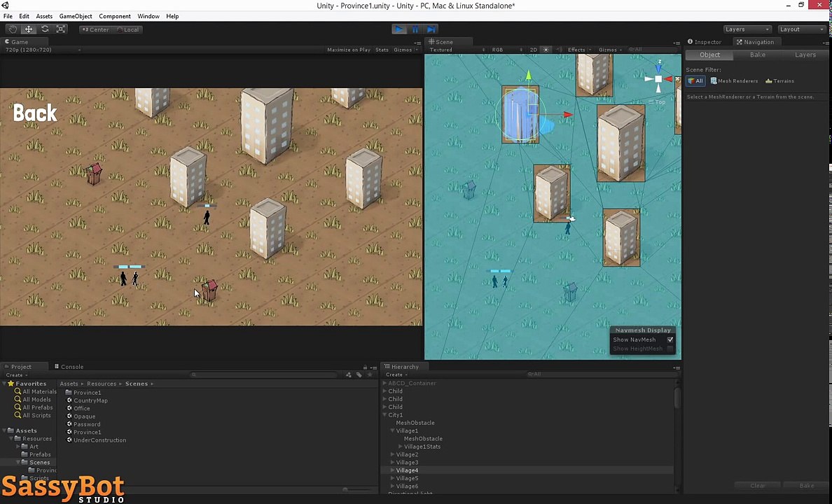Select the Office scene asset
Viewport: 832px width, 504px height.
[x=78, y=409]
